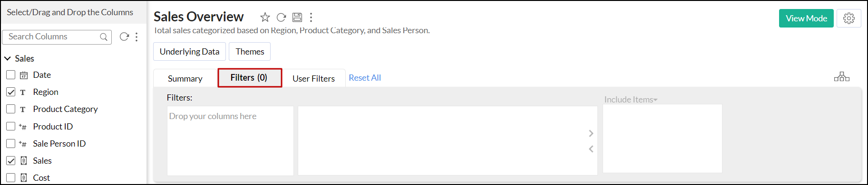The height and width of the screenshot is (185, 868).
Task: Switch to the Summary tab
Action: 185,79
